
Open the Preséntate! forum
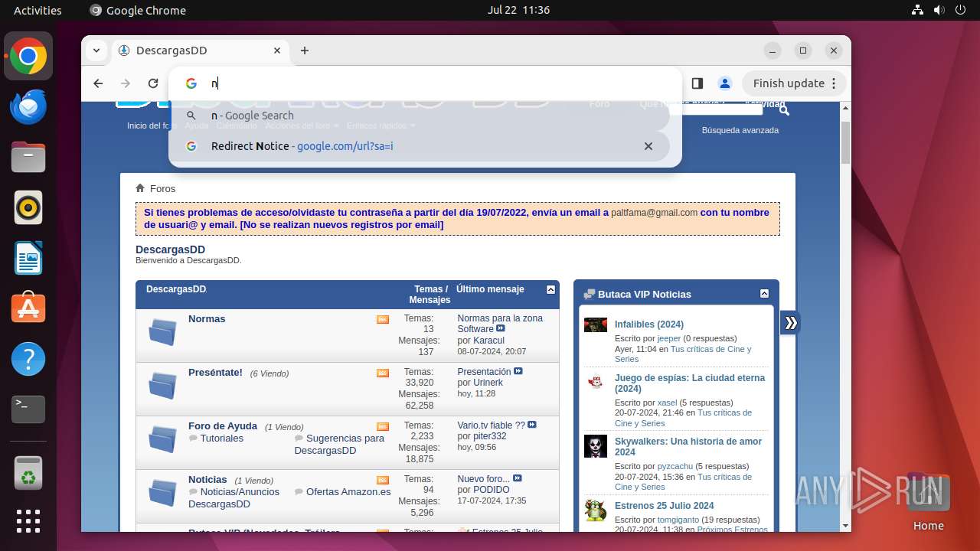pos(215,372)
